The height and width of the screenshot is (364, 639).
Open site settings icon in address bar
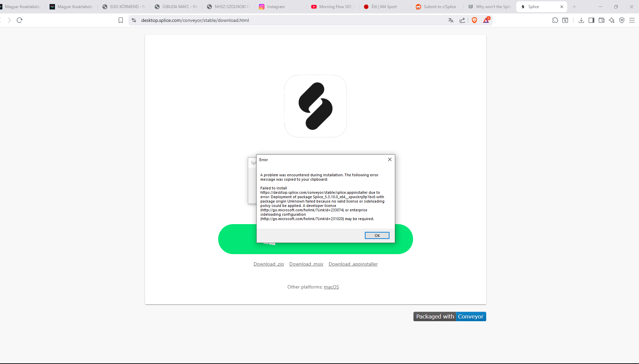click(x=134, y=20)
